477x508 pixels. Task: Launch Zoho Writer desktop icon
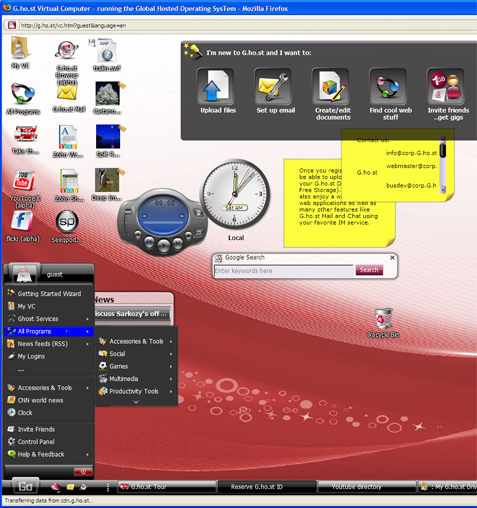[68, 137]
